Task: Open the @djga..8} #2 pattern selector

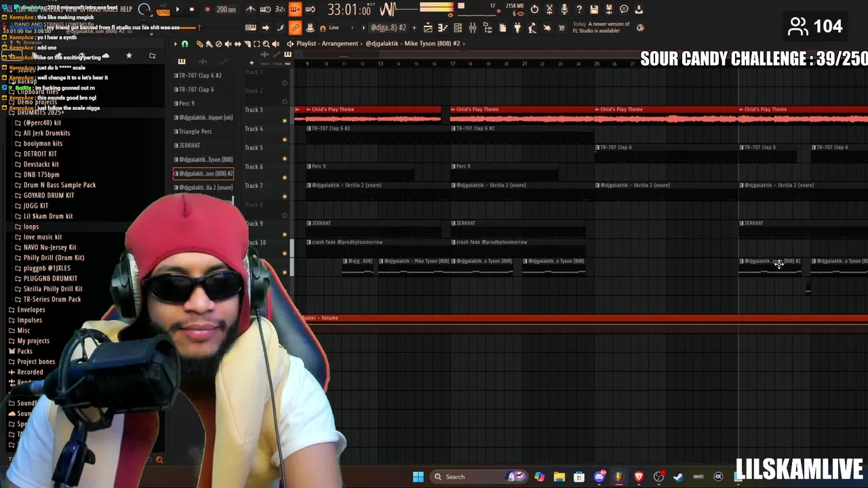Action: 389,28
